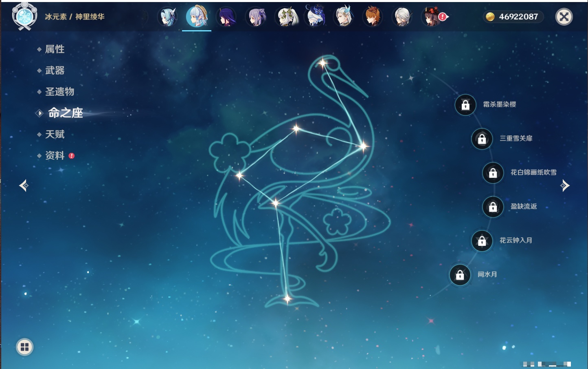This screenshot has height=369, width=588.
Task: Open the 属性 attributes menu
Action: [55, 49]
